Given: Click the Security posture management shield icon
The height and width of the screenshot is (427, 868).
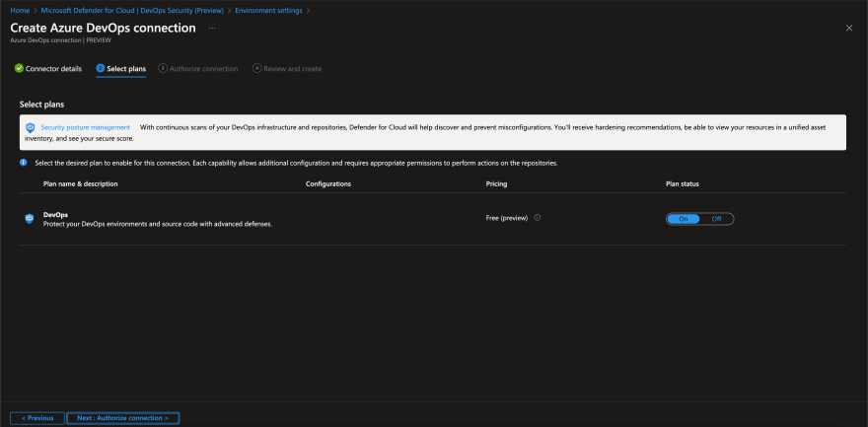Looking at the screenshot, I should click(x=31, y=128).
